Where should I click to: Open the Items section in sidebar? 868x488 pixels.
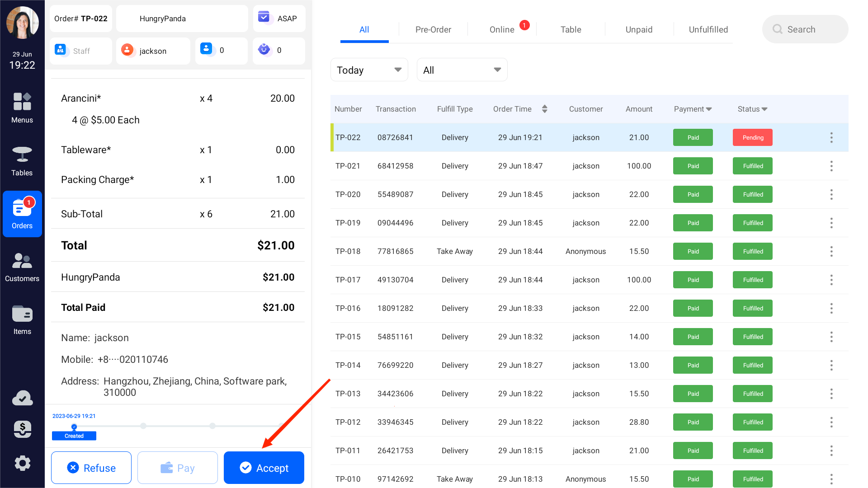click(22, 319)
